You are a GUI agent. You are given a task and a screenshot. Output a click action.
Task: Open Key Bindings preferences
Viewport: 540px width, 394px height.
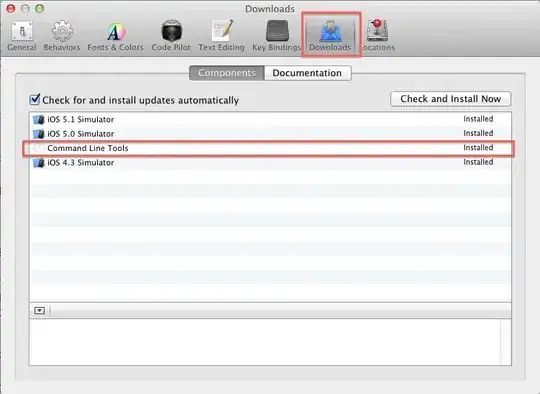tap(277, 36)
